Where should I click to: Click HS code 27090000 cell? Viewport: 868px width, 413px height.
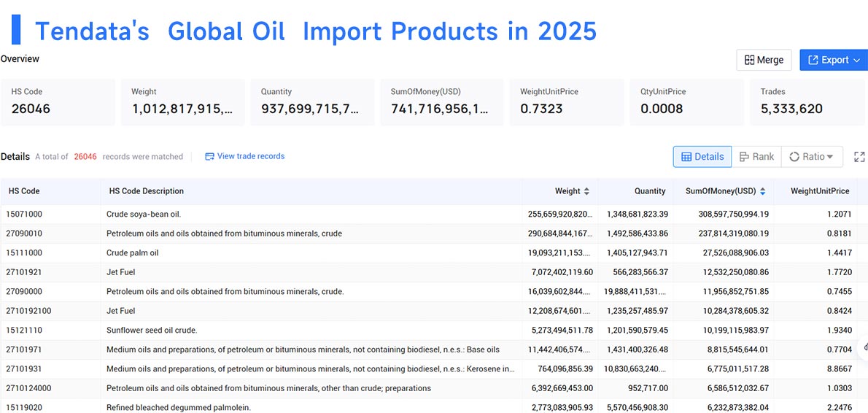click(24, 291)
